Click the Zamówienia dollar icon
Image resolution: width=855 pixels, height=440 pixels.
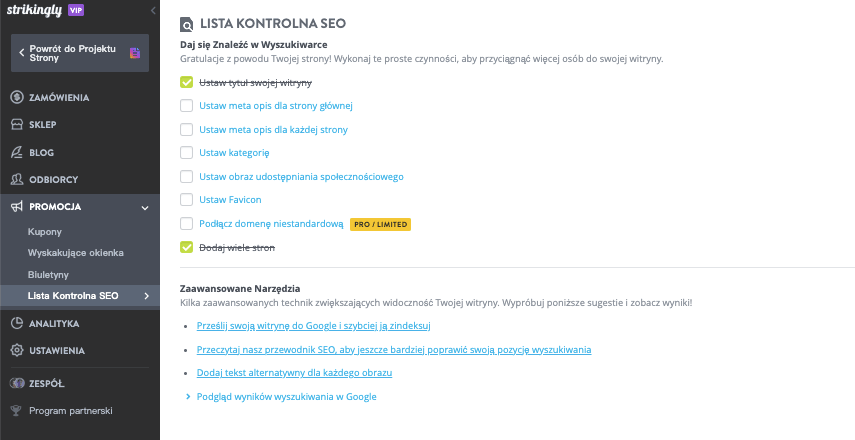[17, 98]
